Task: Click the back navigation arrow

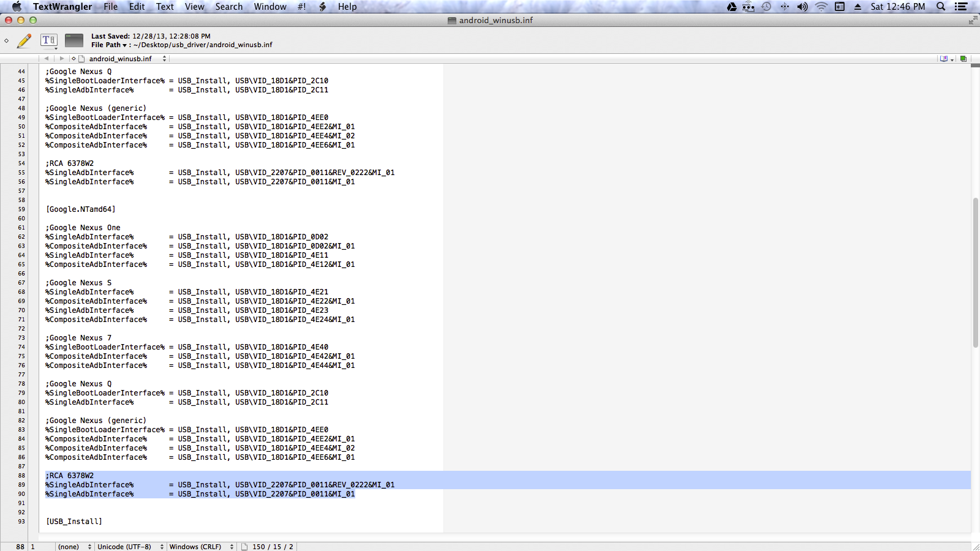Action: point(47,58)
